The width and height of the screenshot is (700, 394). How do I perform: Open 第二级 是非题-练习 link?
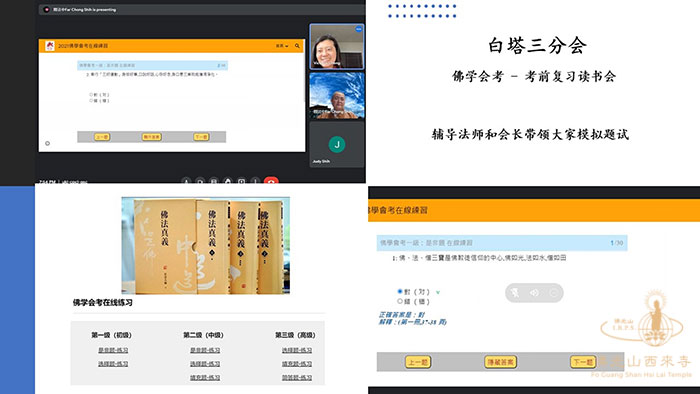click(x=205, y=350)
